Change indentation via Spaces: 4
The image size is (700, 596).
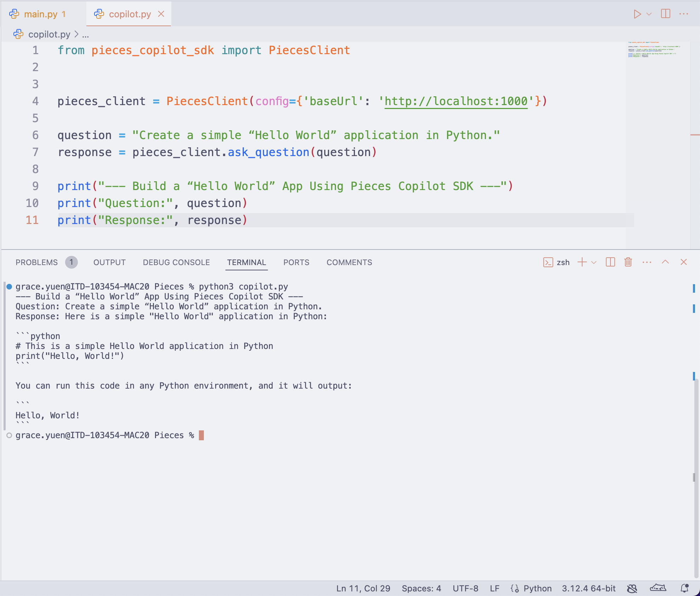click(x=421, y=588)
